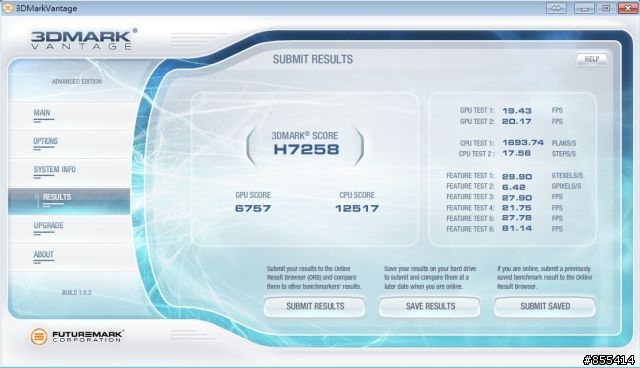This screenshot has width=640, height=368.
Task: Select Feature Test 3 value 27.90
Action: 517,198
